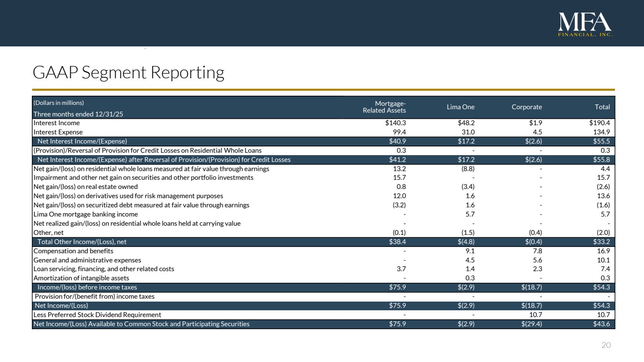Select the Total Other Income/(Loss), net row
The height and width of the screenshot is (362, 644).
point(82,242)
